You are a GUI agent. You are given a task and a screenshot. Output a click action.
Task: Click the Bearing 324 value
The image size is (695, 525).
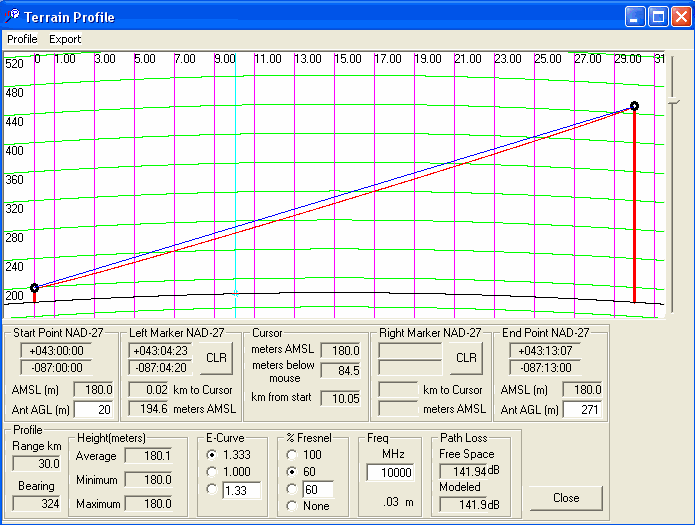(x=37, y=503)
